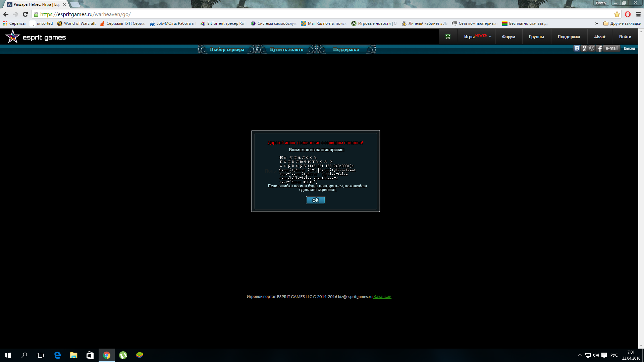The width and height of the screenshot is (644, 362).
Task: Click the Opera extension icon
Action: click(628, 14)
